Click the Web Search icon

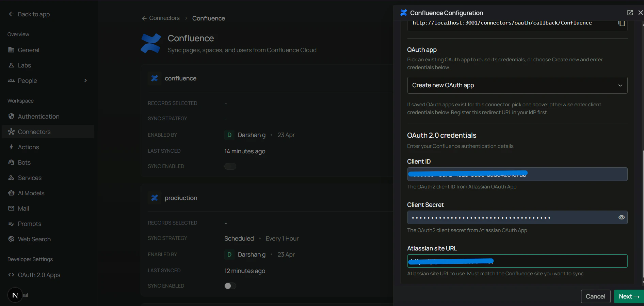pos(11,239)
